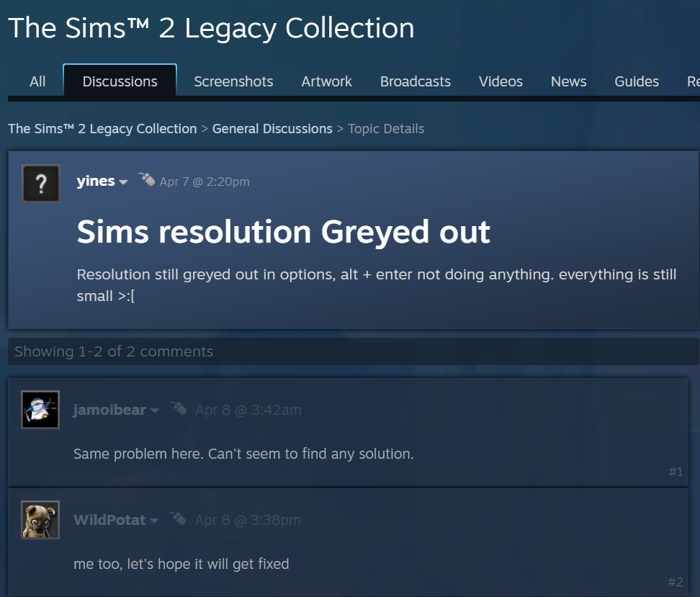This screenshot has width=700, height=597.
Task: Open The Sims 2 Legacy Collection breadcrumb link
Action: 102,129
